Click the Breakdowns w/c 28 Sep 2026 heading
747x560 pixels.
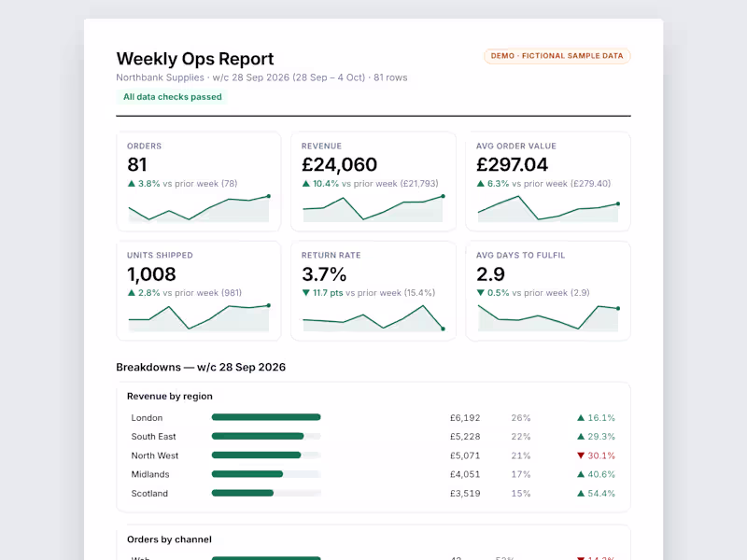[x=201, y=367]
